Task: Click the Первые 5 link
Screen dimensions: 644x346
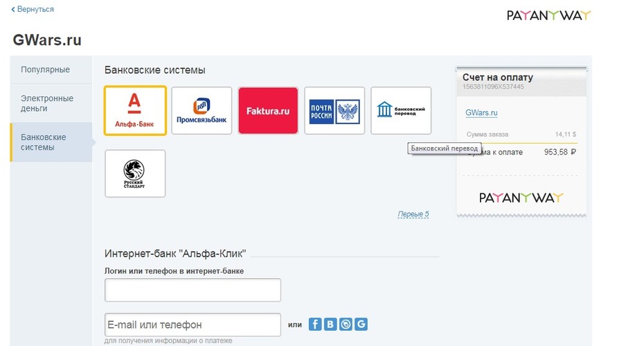Action: (x=413, y=214)
